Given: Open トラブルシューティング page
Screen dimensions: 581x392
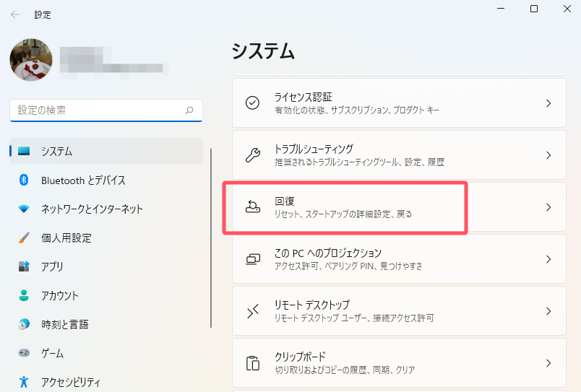Looking at the screenshot, I should pos(399,154).
